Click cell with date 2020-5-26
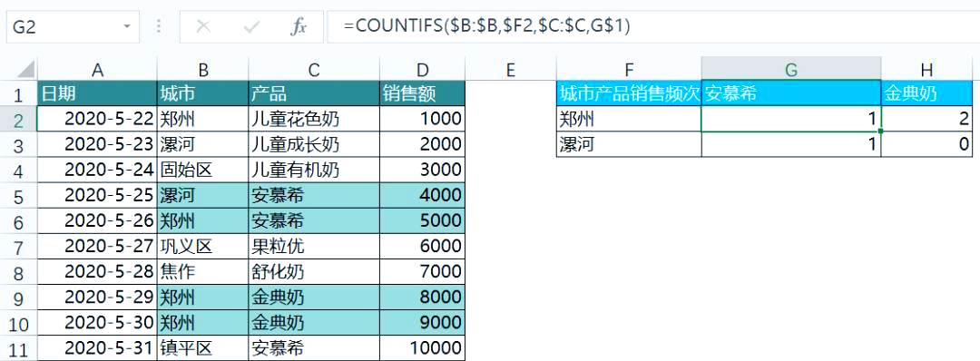Image resolution: width=980 pixels, height=361 pixels. 97,221
